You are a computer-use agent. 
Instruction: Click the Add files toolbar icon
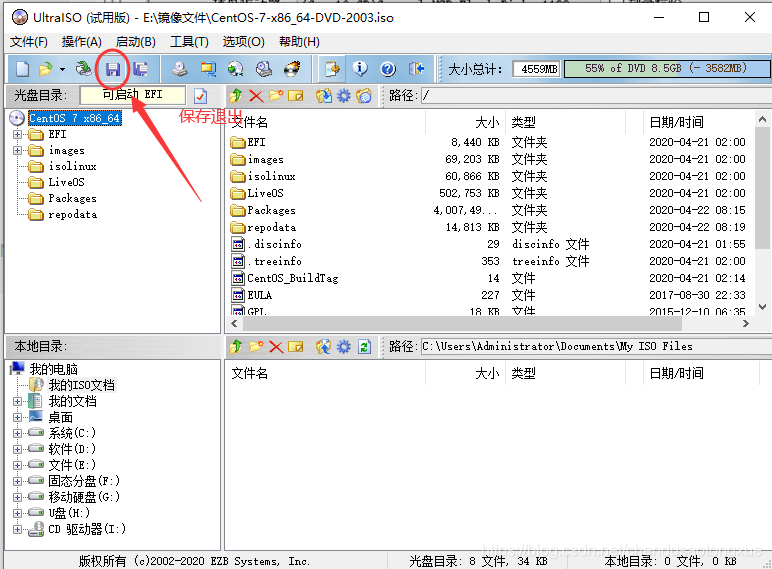(332, 69)
